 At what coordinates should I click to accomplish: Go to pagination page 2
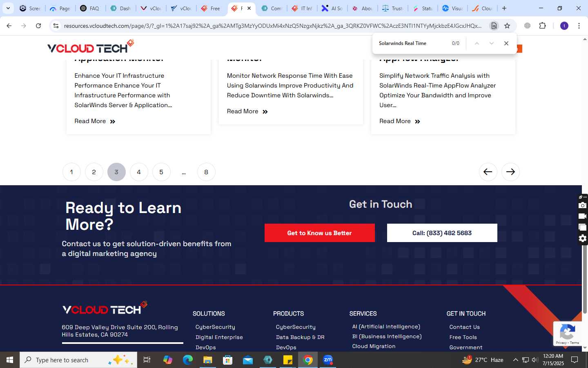tap(94, 172)
